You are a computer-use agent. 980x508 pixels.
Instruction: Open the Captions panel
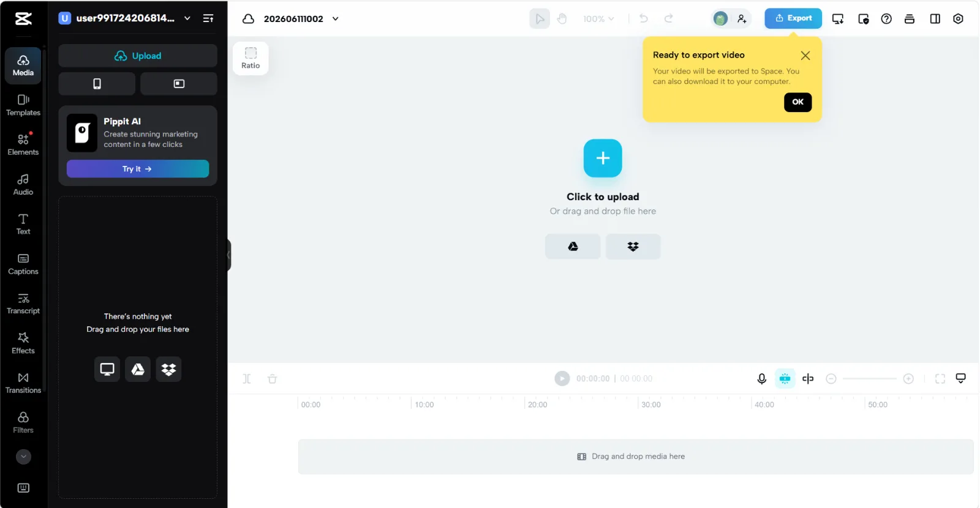coord(23,264)
